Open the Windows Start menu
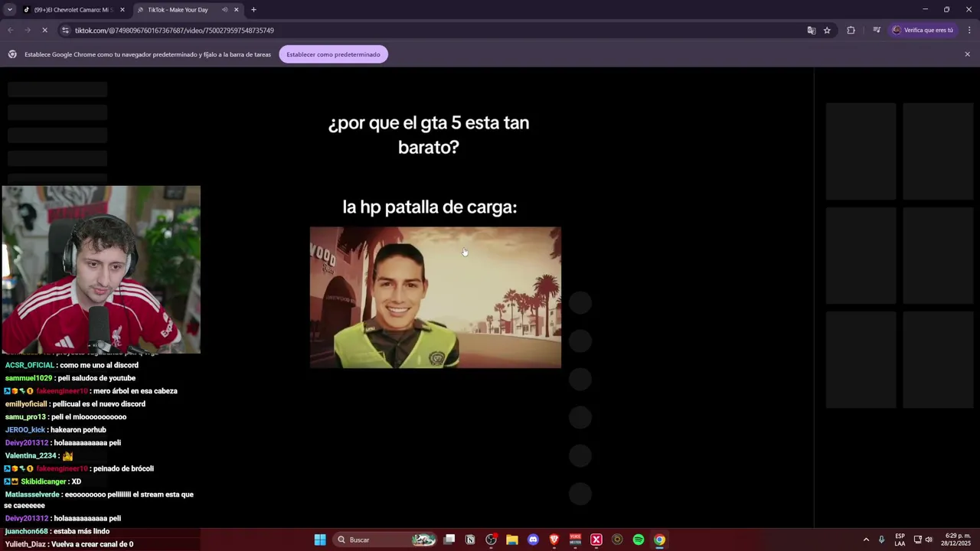Viewport: 980px width, 551px height. pyautogui.click(x=320, y=540)
